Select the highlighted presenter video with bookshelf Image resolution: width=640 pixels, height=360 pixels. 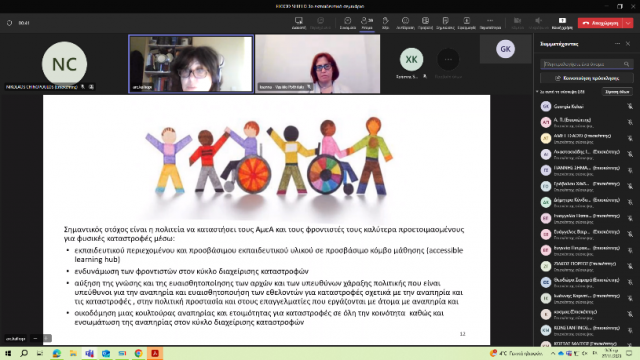191,64
